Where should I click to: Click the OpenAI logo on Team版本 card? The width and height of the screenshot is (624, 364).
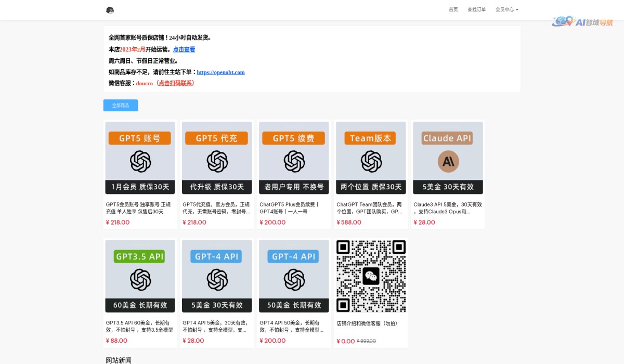(370, 160)
